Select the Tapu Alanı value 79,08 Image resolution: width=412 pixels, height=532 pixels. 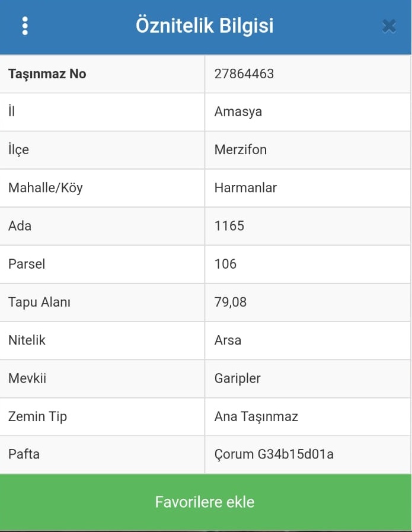tap(231, 302)
